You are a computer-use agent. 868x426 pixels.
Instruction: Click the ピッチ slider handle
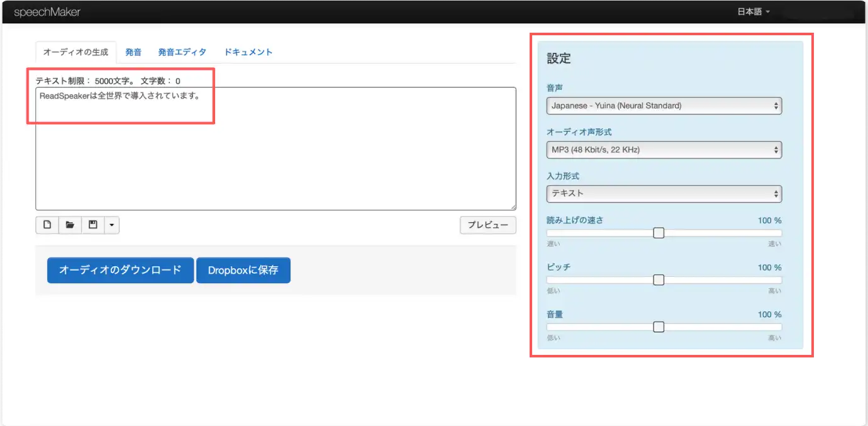point(659,280)
